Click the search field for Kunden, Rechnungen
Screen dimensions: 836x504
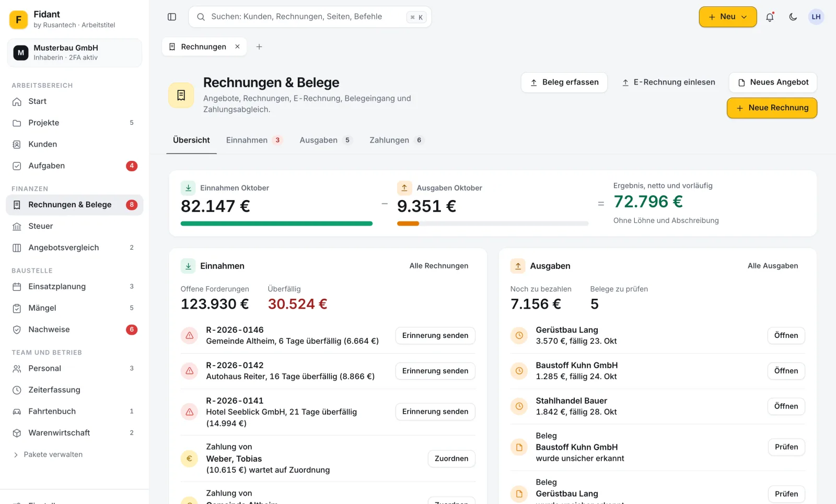310,17
